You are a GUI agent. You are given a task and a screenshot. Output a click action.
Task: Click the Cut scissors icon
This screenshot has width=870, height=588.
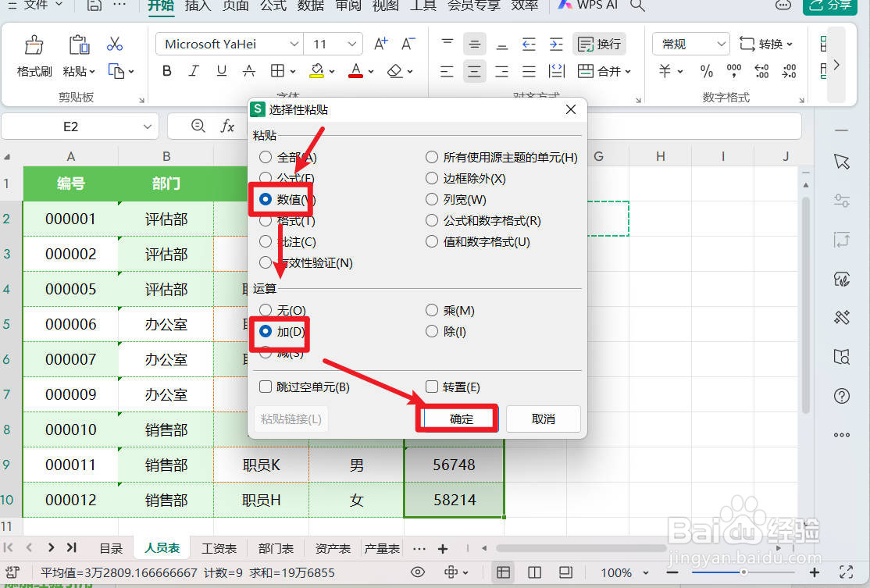click(114, 44)
